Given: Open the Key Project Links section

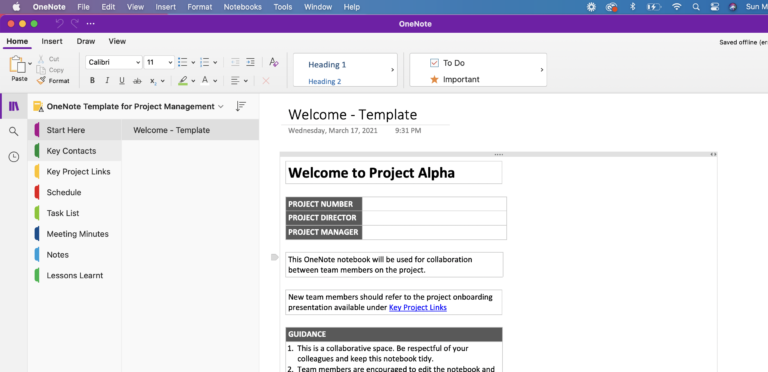Looking at the screenshot, I should 74,171.
